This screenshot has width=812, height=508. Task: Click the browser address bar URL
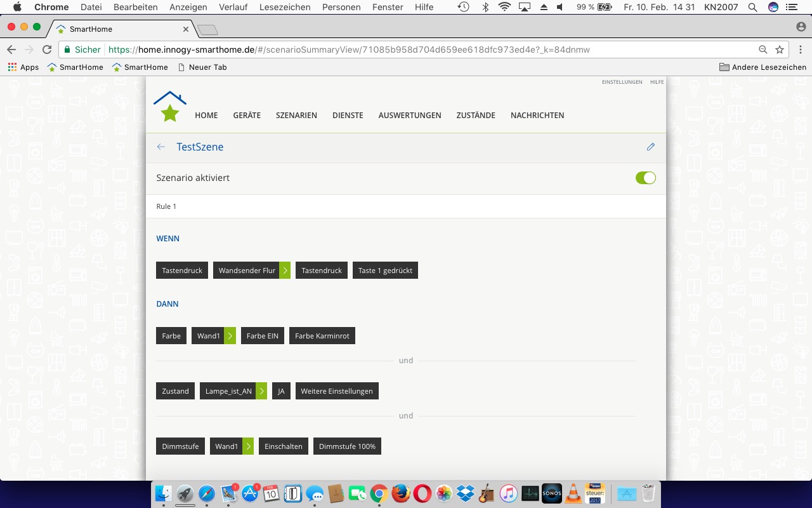[349, 50]
